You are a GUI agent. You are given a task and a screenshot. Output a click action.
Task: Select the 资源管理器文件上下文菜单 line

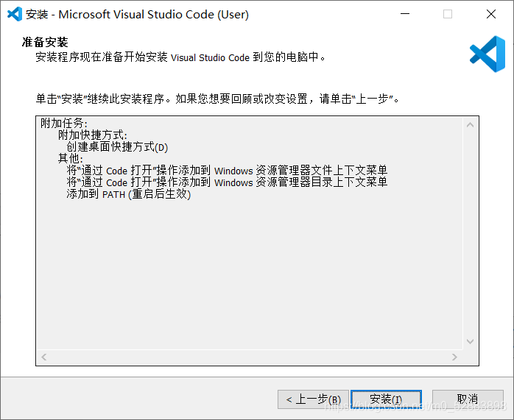[227, 170]
